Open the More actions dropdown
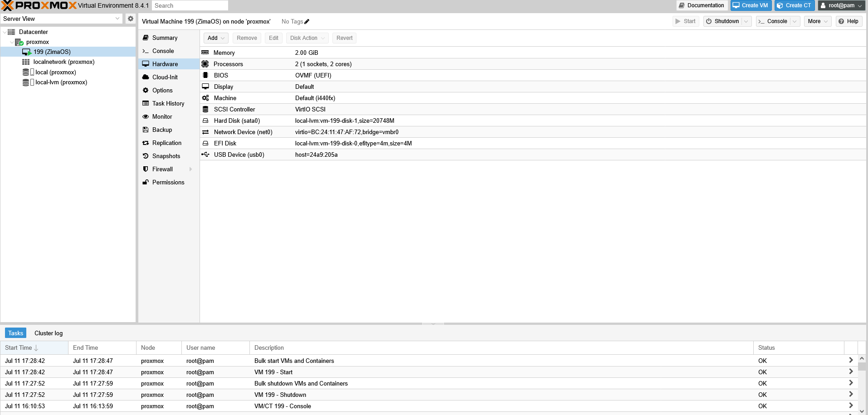Viewport: 868px width, 415px height. tap(818, 21)
